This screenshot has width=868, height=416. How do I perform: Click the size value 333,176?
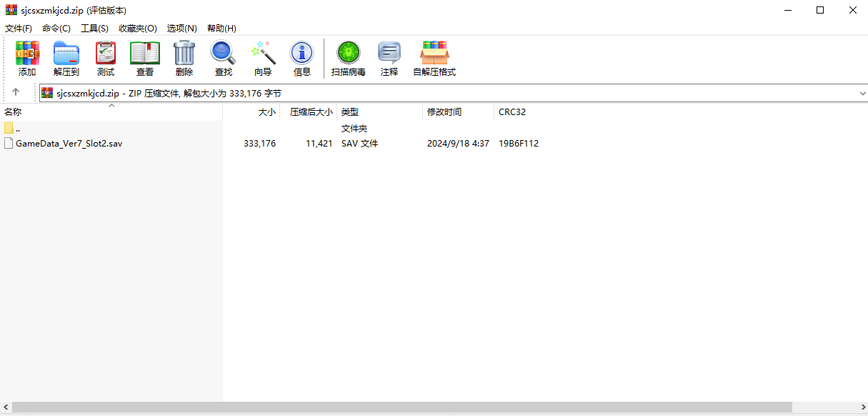pyautogui.click(x=259, y=143)
